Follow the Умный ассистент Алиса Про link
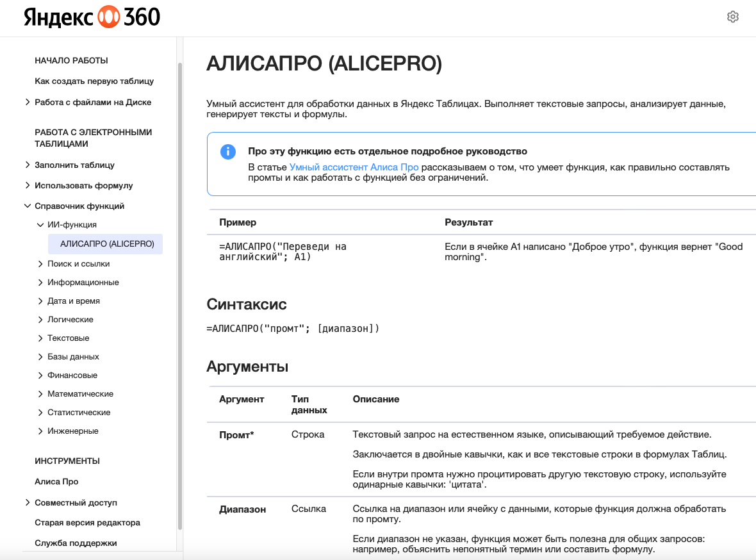756x560 pixels. click(x=354, y=167)
